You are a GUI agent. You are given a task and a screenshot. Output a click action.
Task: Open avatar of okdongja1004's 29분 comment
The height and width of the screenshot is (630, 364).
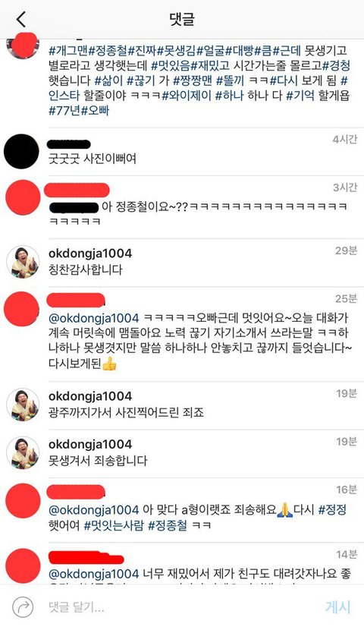(x=23, y=262)
